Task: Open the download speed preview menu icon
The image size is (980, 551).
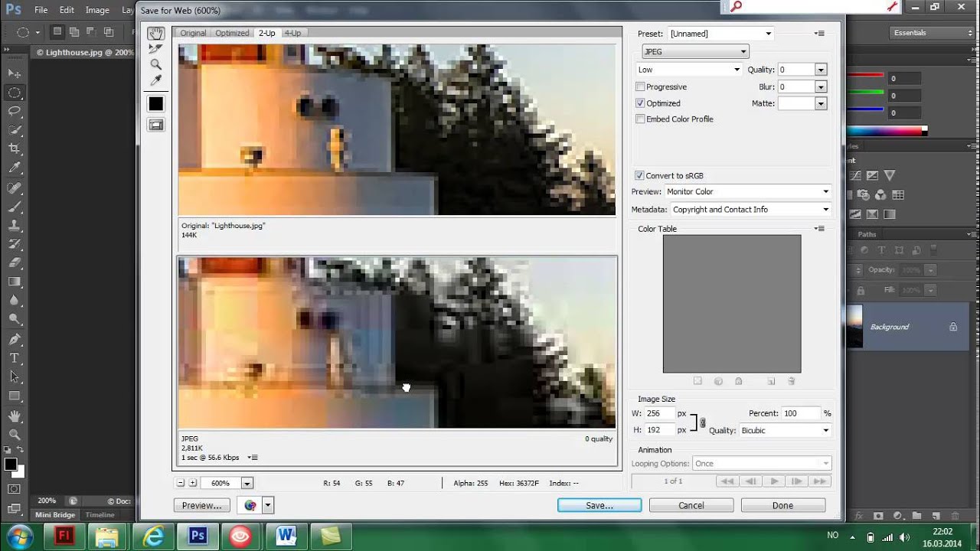Action: point(253,458)
